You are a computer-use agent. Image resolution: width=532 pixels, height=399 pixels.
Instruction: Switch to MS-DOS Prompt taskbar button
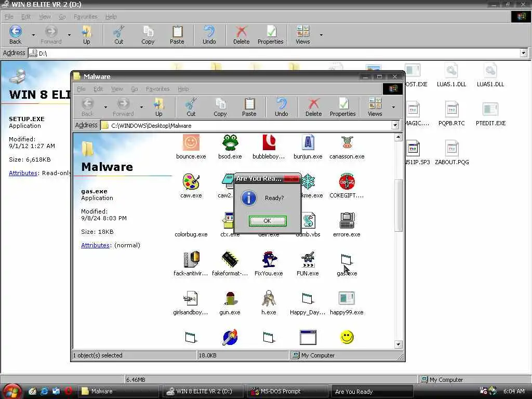[x=287, y=391]
